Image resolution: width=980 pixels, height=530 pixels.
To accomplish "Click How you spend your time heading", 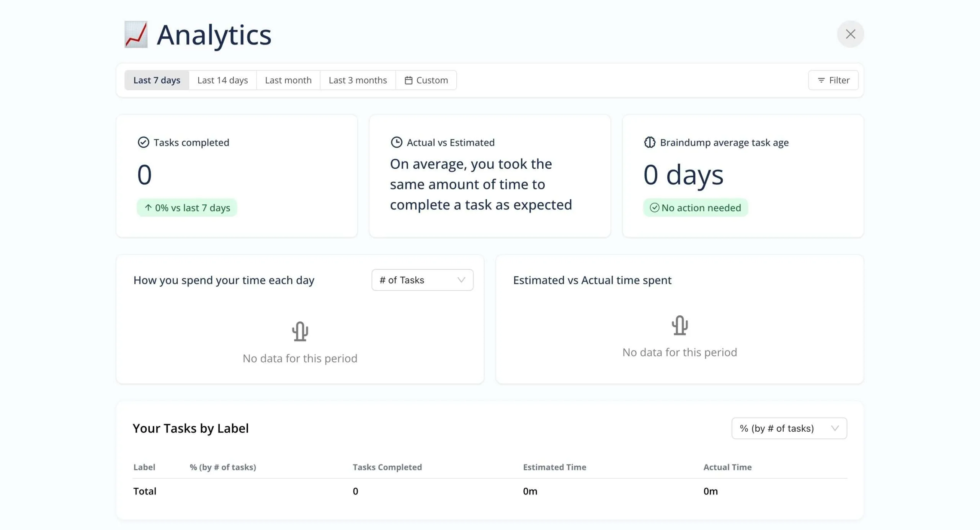I will tap(224, 280).
